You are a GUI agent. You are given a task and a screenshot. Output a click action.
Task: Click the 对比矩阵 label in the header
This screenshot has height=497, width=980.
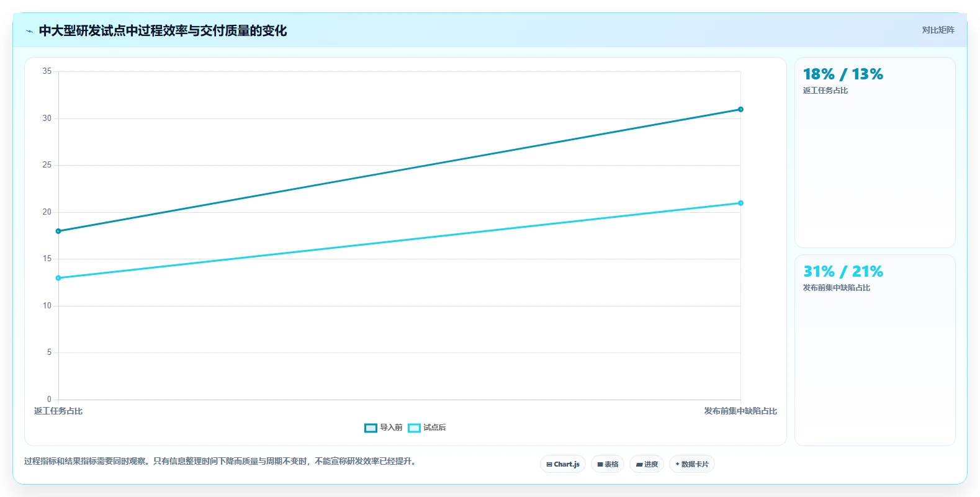click(938, 30)
